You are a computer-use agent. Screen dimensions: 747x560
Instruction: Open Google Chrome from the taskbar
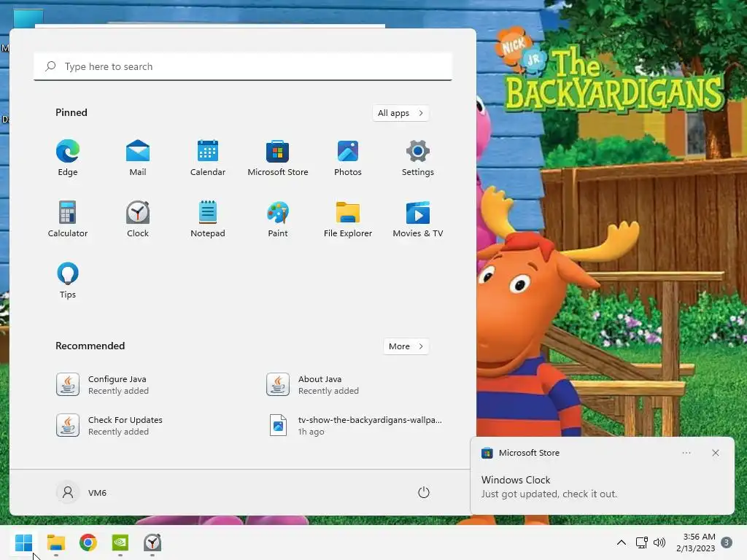pos(88,542)
